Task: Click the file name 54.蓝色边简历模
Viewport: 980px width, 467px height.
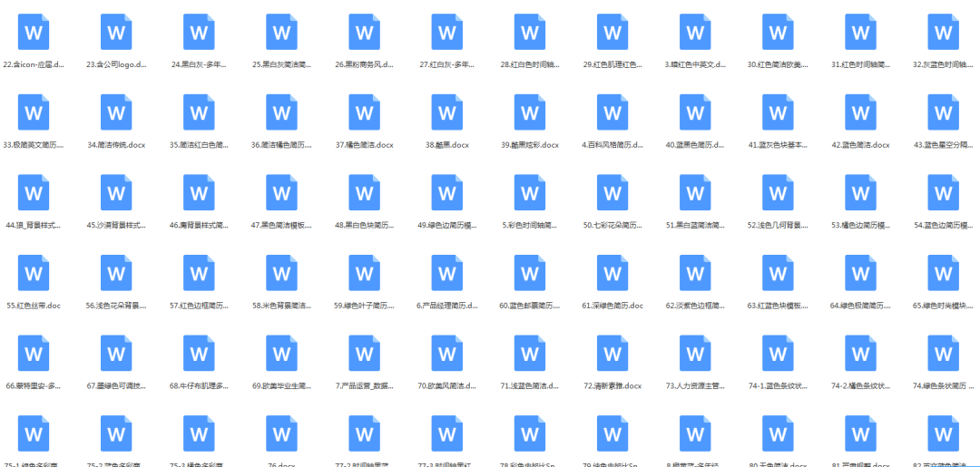Action: tap(943, 225)
